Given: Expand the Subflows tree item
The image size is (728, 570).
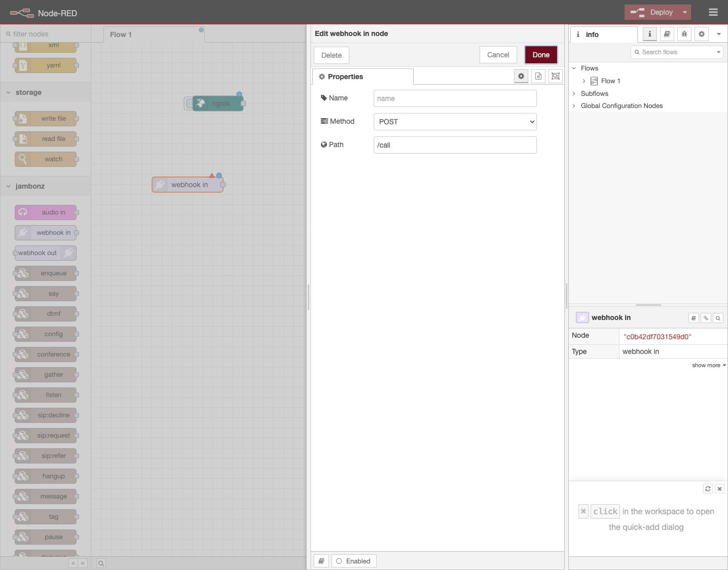Looking at the screenshot, I should click(574, 93).
